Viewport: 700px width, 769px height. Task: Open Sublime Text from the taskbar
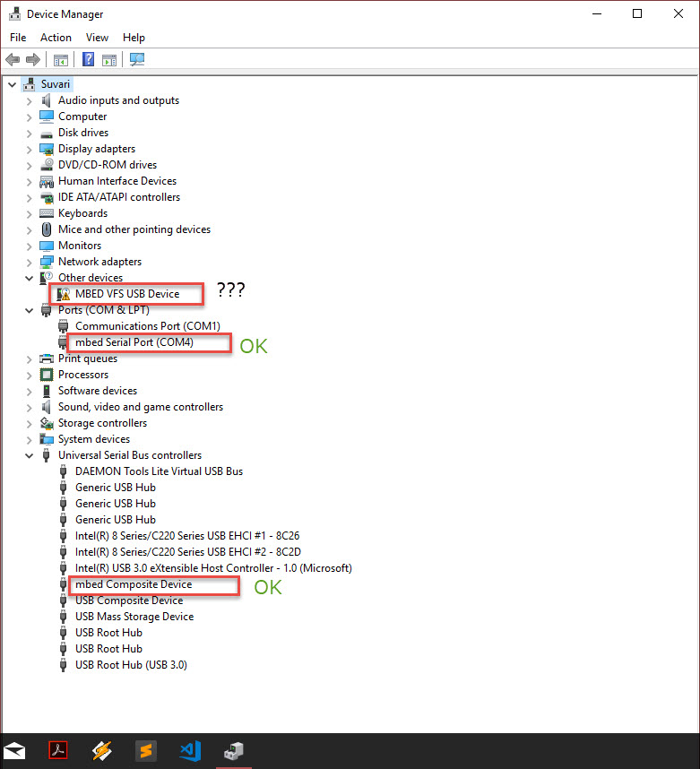[146, 751]
